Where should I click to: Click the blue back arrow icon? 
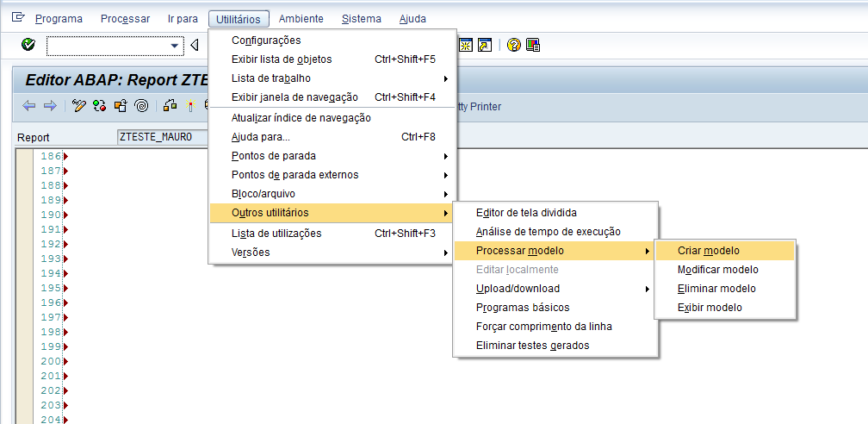click(x=29, y=106)
